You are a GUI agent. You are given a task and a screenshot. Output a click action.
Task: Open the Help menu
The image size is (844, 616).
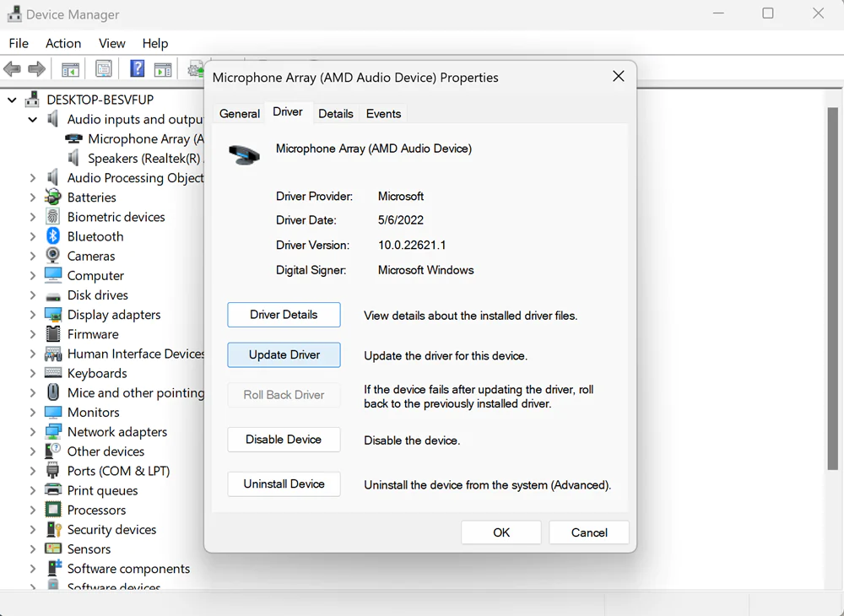click(x=155, y=43)
